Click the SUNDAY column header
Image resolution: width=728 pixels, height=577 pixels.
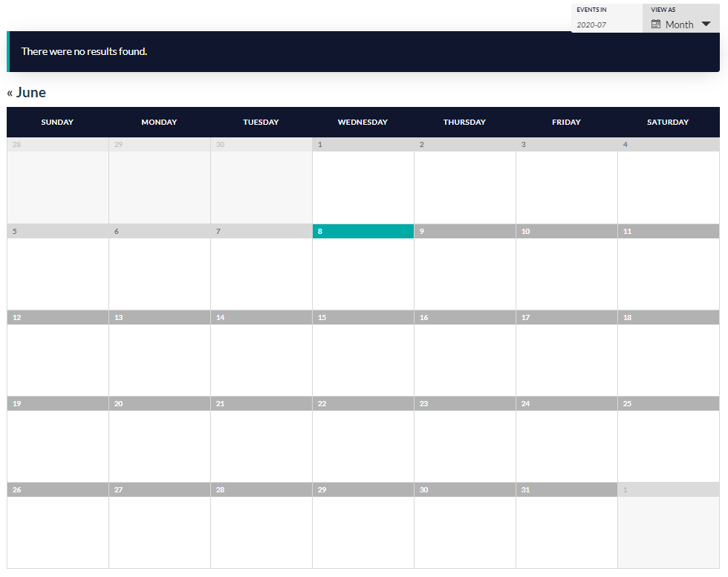pos(57,122)
